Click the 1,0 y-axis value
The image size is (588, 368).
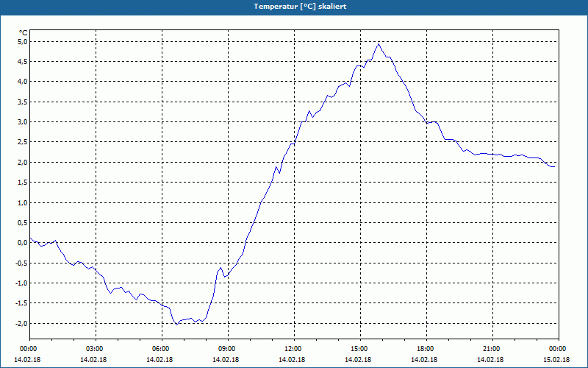[x=23, y=203]
